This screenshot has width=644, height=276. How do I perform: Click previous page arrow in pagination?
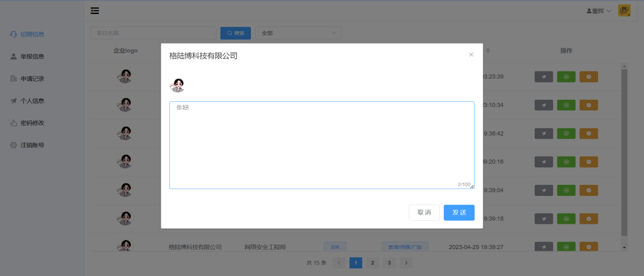coord(339,263)
